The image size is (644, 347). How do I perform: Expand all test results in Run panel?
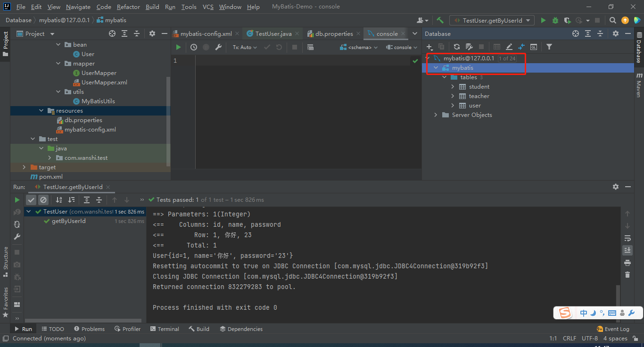point(87,200)
